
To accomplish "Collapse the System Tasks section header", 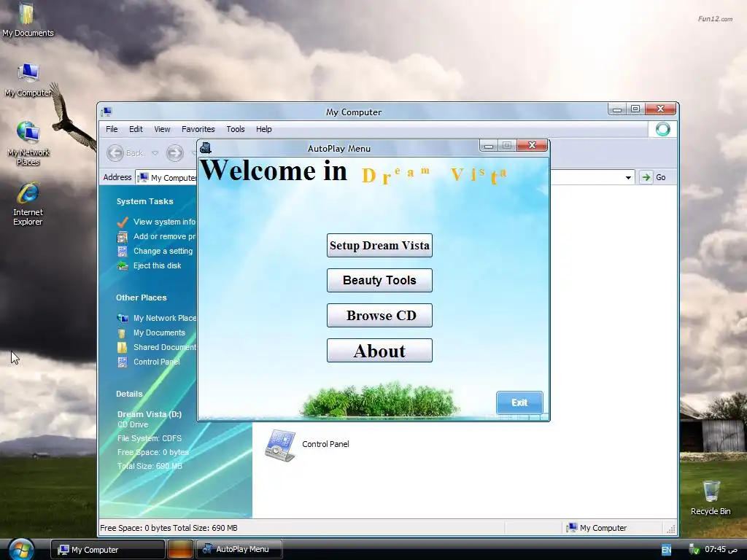I will click(x=145, y=201).
